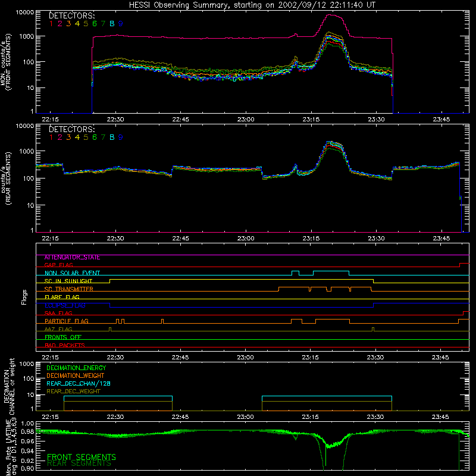Viewport: 476px width, 476px height.
Task: Click 22:30 time label under Flags plot
Action: click(x=115, y=358)
